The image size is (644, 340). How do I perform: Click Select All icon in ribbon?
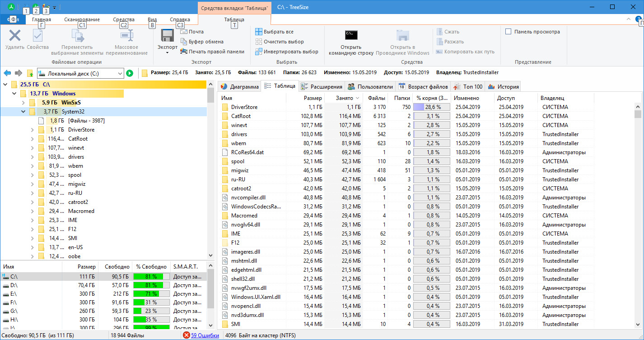(x=259, y=32)
